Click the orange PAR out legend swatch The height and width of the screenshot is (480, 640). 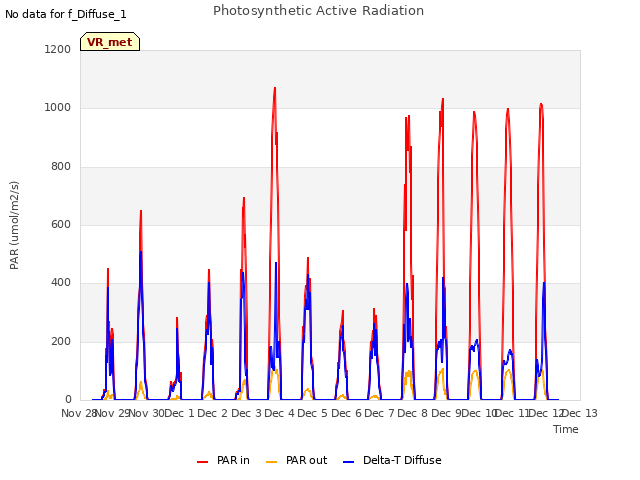(271, 462)
